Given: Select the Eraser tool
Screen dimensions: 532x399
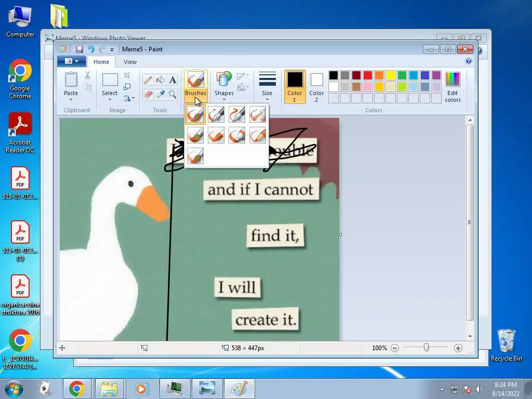Looking at the screenshot, I should coord(148,94).
